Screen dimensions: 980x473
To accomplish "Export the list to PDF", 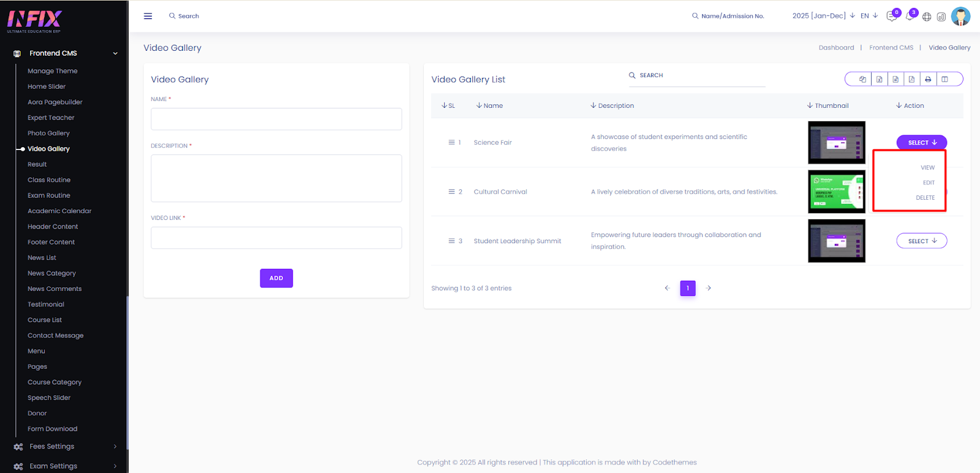I will coord(911,79).
